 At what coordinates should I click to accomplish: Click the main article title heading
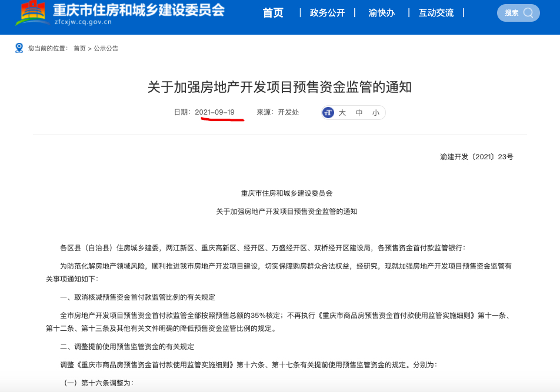[279, 88]
